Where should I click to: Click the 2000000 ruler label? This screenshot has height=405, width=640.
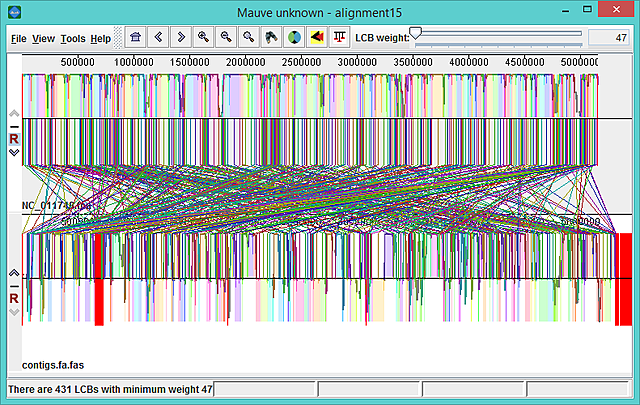point(245,62)
